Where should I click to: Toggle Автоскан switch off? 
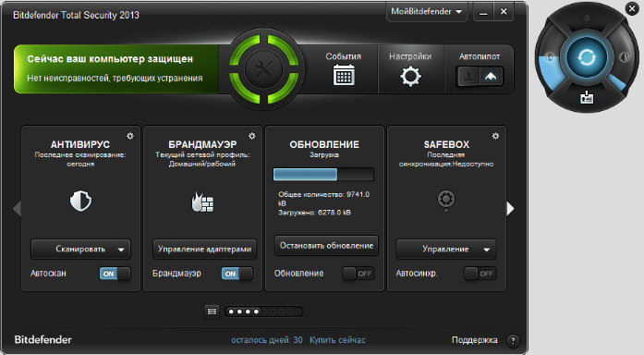[115, 274]
